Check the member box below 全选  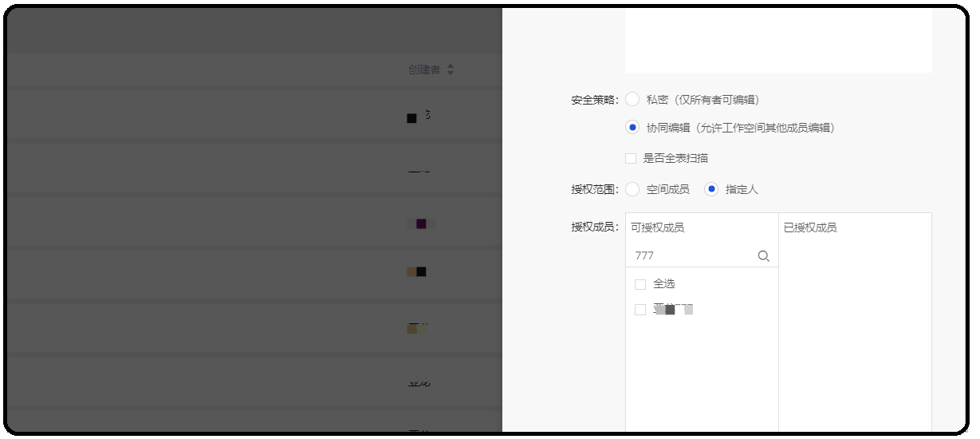(x=640, y=310)
